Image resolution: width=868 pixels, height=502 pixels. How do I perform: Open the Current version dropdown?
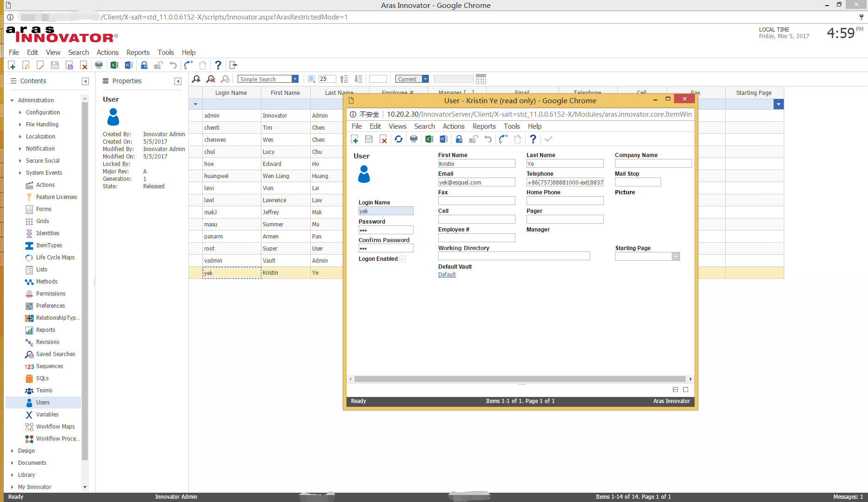pyautogui.click(x=425, y=79)
